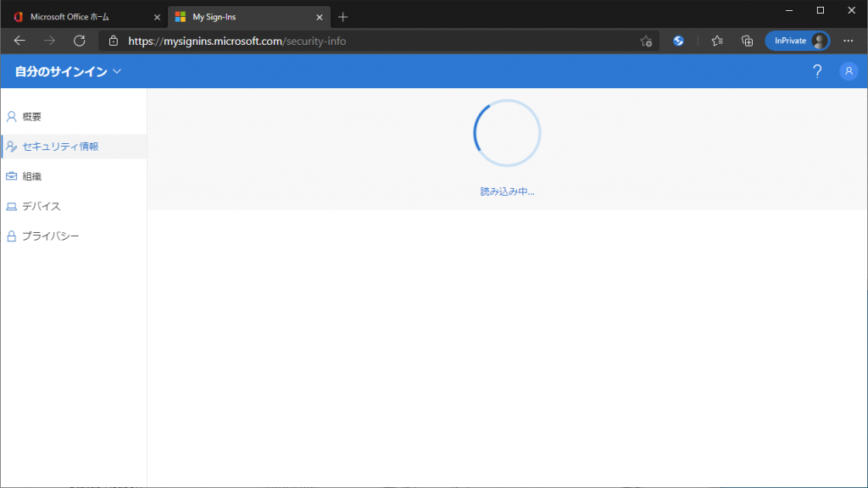The height and width of the screenshot is (488, 868).
Task: Select 概要 in sidebar
Action: (x=74, y=117)
